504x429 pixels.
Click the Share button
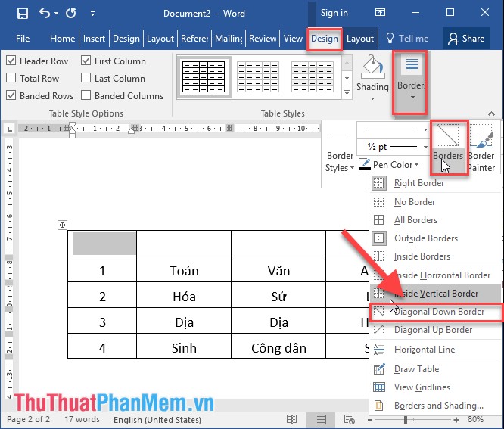465,39
